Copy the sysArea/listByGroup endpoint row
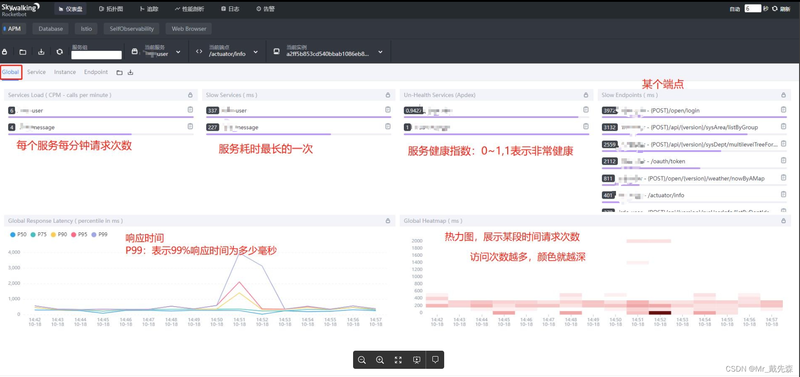 click(x=784, y=127)
